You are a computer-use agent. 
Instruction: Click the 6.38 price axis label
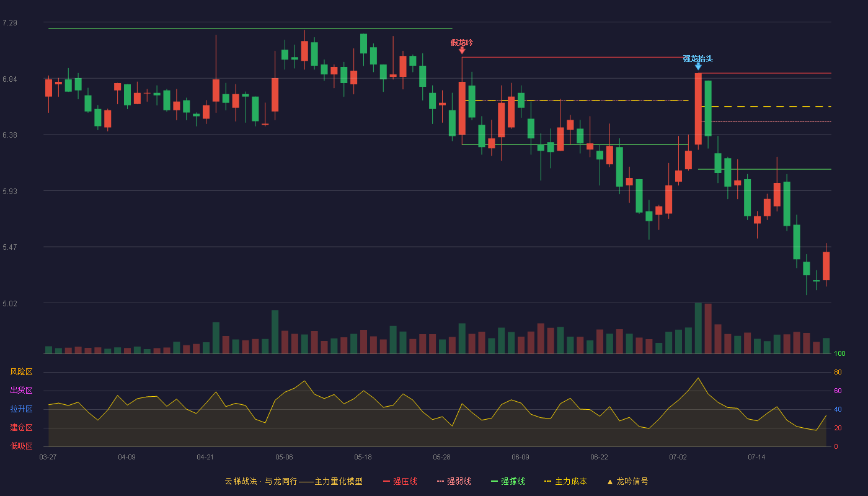(x=10, y=135)
